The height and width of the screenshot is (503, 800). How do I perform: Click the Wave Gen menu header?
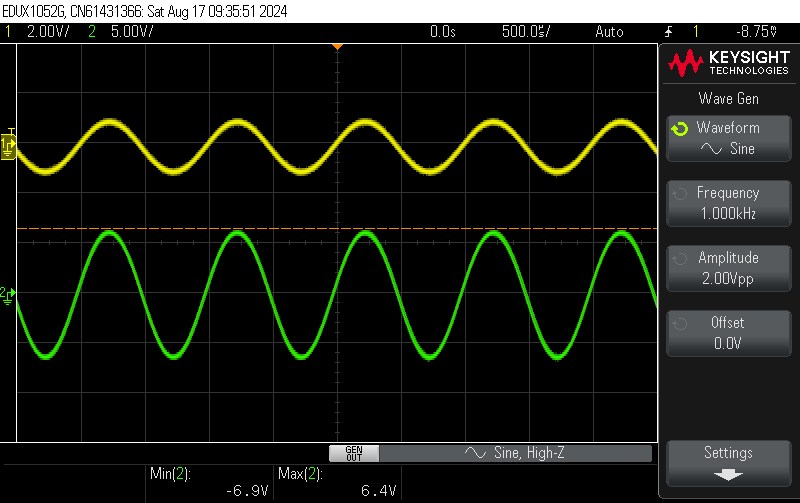tap(727, 98)
